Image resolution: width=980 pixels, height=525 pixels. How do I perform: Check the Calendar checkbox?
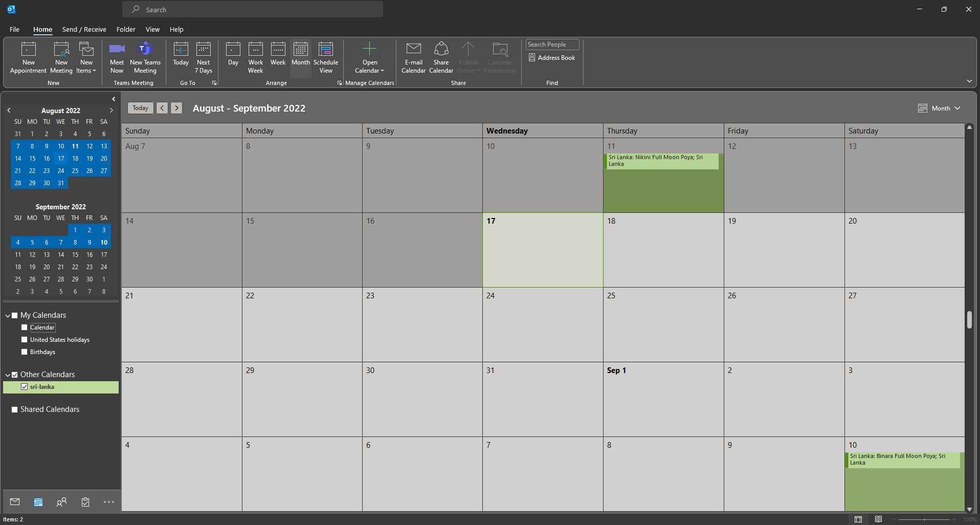(x=24, y=327)
